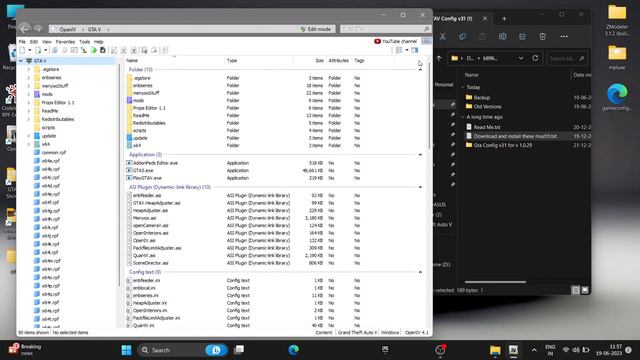This screenshot has width=640, height=360.
Task: Open the address bar dropdown in File Explorer
Action: (x=521, y=58)
